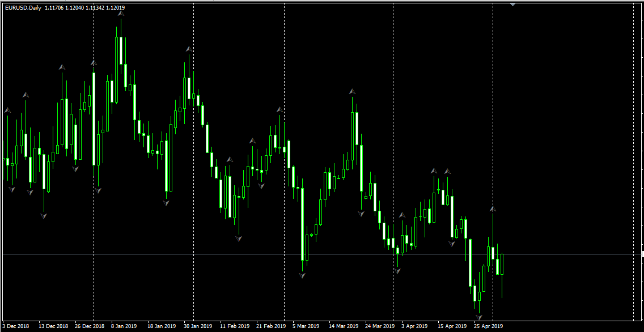This screenshot has height=332, width=644.
Task: Select the 8 Jan 2019 date label
Action: (124, 326)
